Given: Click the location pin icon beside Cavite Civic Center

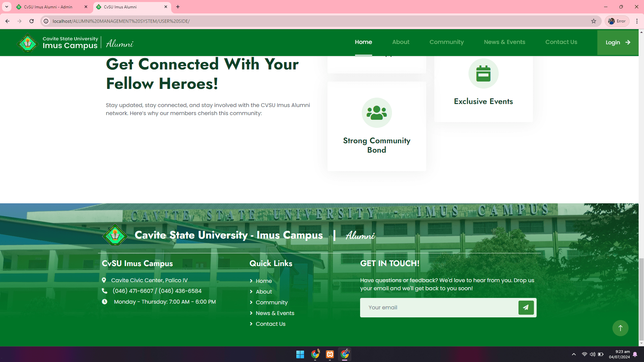Looking at the screenshot, I should [x=104, y=280].
